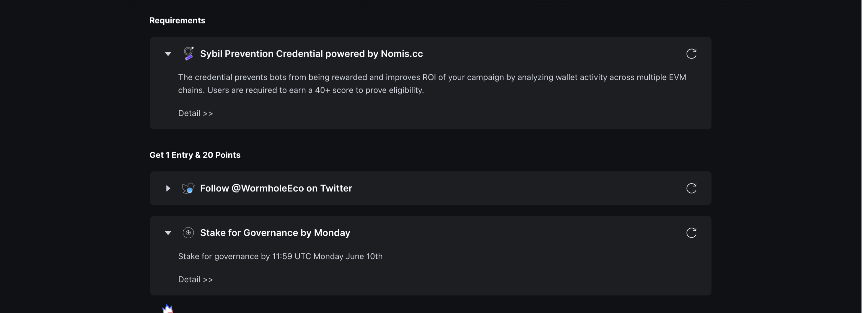868x313 pixels.
Task: Click the Stake for Governance by Monday title
Action: (x=275, y=233)
